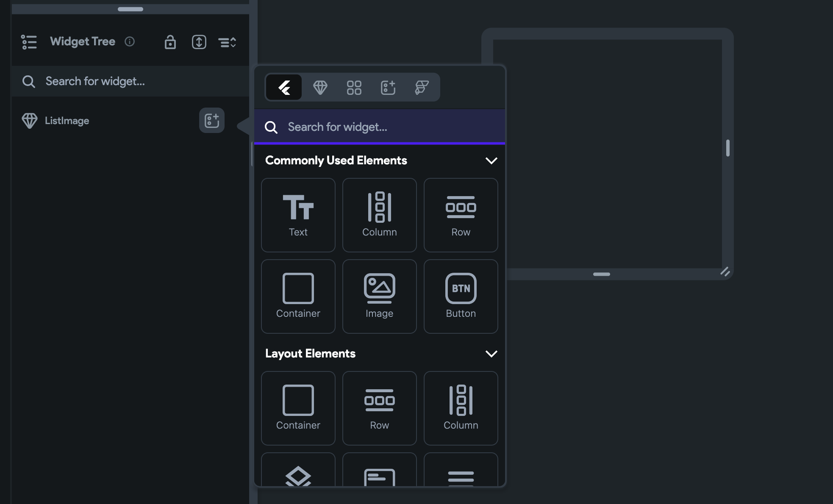
Task: Open the widget tree sort options icon
Action: click(227, 42)
